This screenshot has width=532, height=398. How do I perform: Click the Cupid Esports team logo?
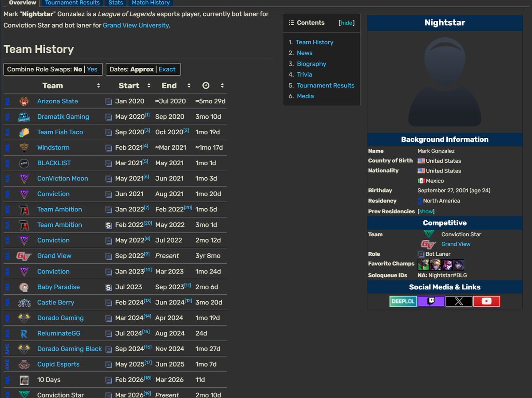pos(24,364)
